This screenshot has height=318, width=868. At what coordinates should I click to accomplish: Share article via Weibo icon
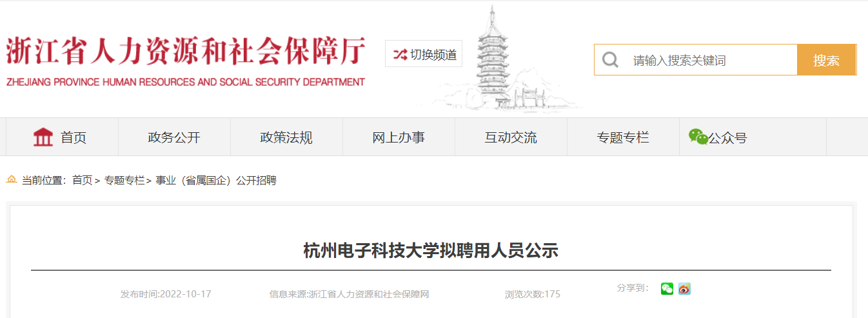point(684,289)
